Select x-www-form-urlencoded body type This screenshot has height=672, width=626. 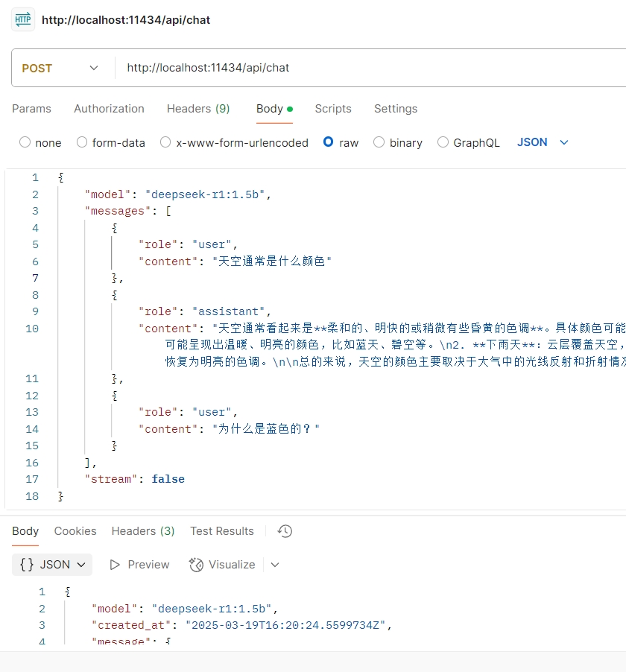point(166,142)
